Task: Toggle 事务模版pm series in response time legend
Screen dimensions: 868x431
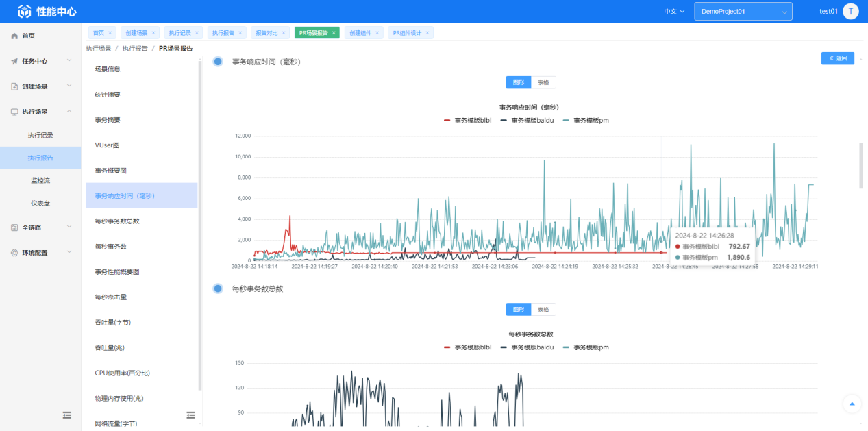Action: (586, 121)
